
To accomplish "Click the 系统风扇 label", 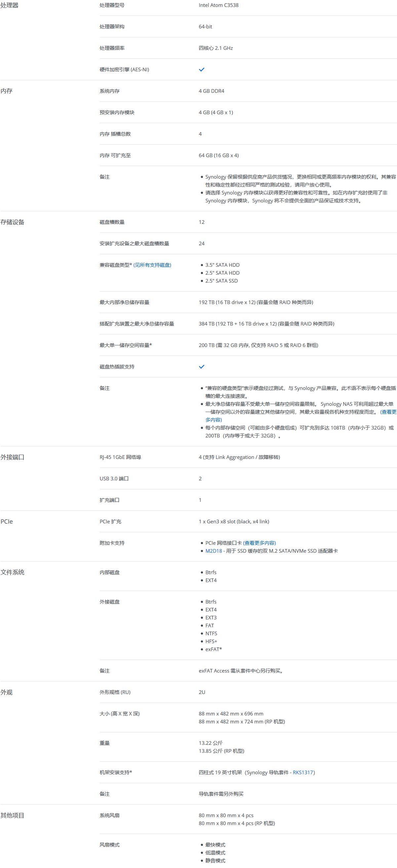I will pyautogui.click(x=110, y=816).
